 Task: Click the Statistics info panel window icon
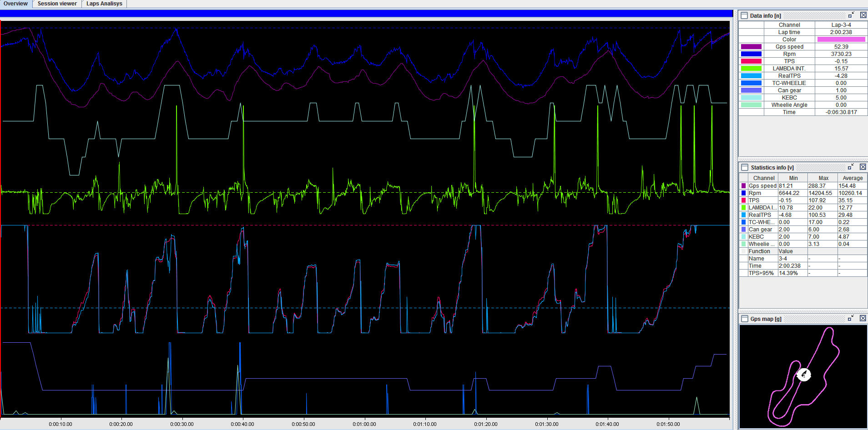745,167
